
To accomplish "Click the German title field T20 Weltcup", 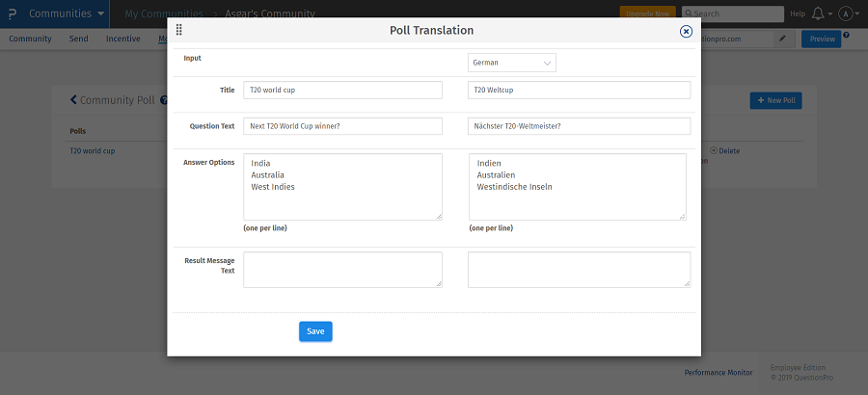I will [579, 90].
